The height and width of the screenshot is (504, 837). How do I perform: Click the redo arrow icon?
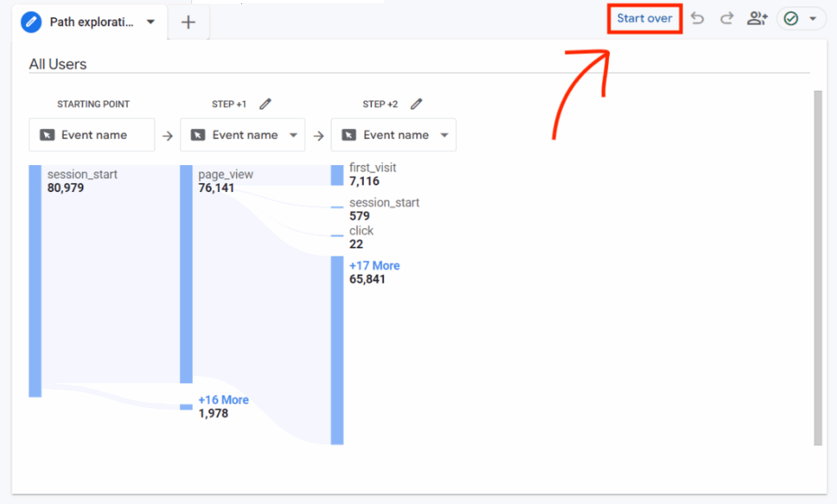727,19
